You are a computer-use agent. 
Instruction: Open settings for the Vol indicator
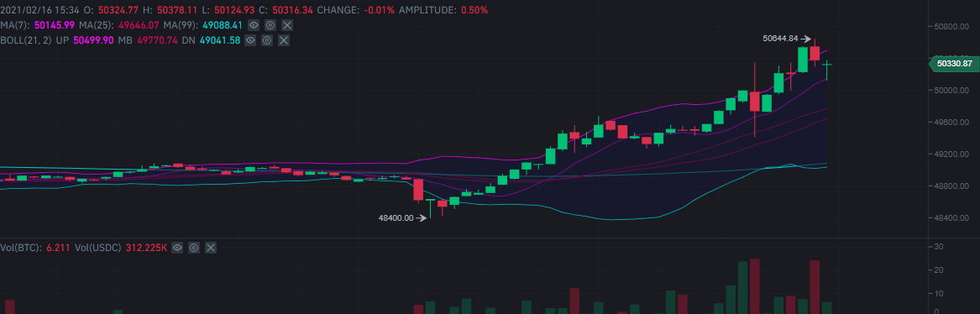[x=194, y=248]
